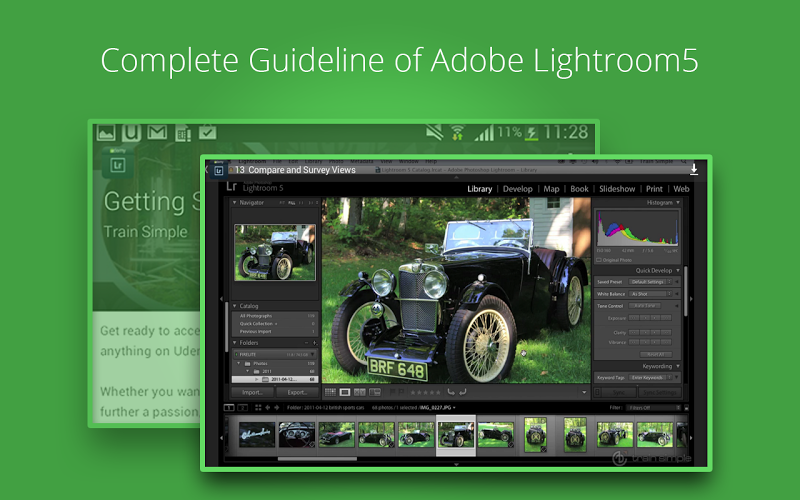Select Loupe view icon in toolbar
800x500 pixels.
345,393
